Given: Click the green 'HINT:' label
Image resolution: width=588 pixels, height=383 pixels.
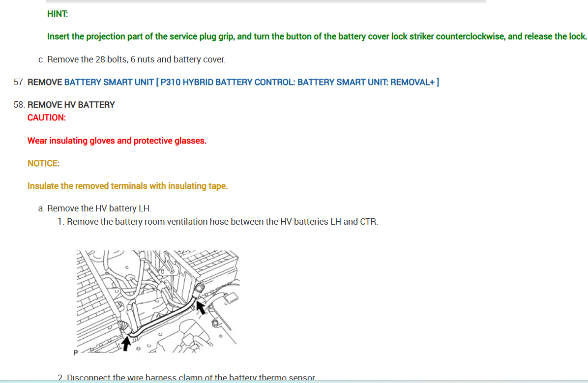Looking at the screenshot, I should coord(58,14).
